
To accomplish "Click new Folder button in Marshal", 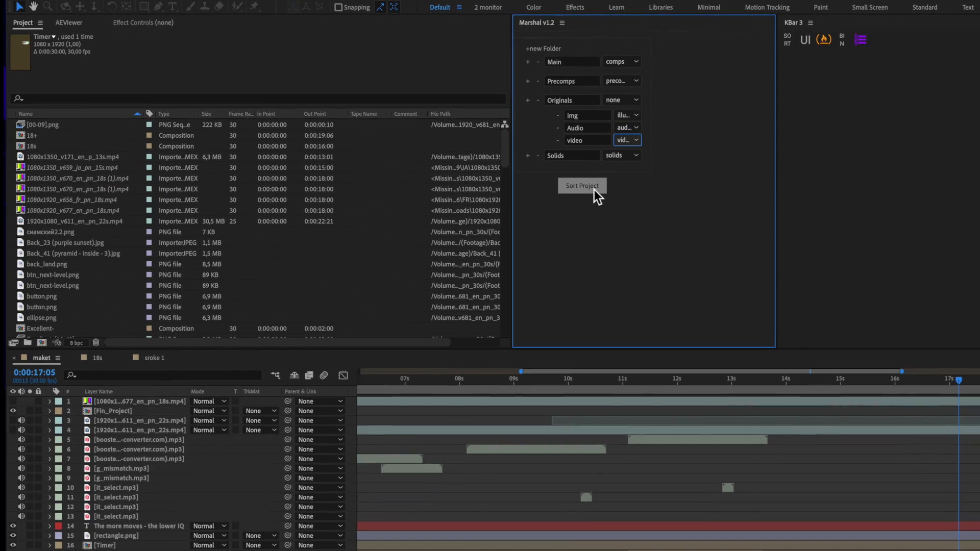I will tap(544, 48).
